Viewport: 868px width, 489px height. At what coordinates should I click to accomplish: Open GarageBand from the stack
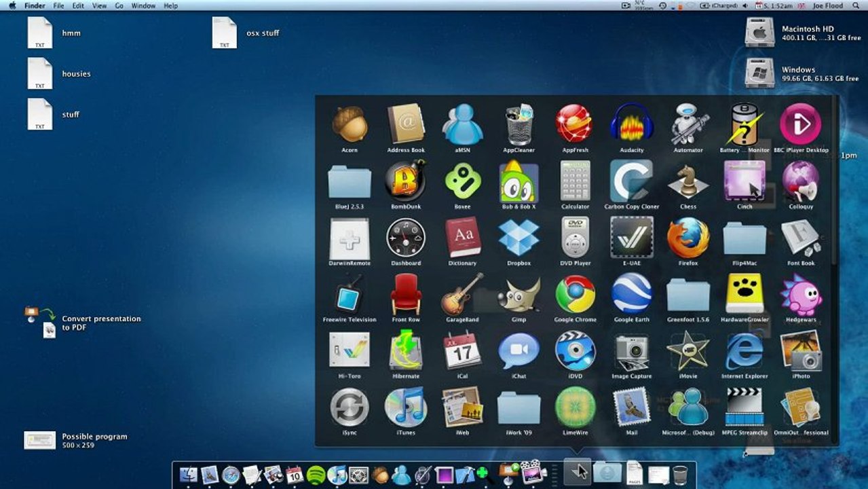coord(462,293)
